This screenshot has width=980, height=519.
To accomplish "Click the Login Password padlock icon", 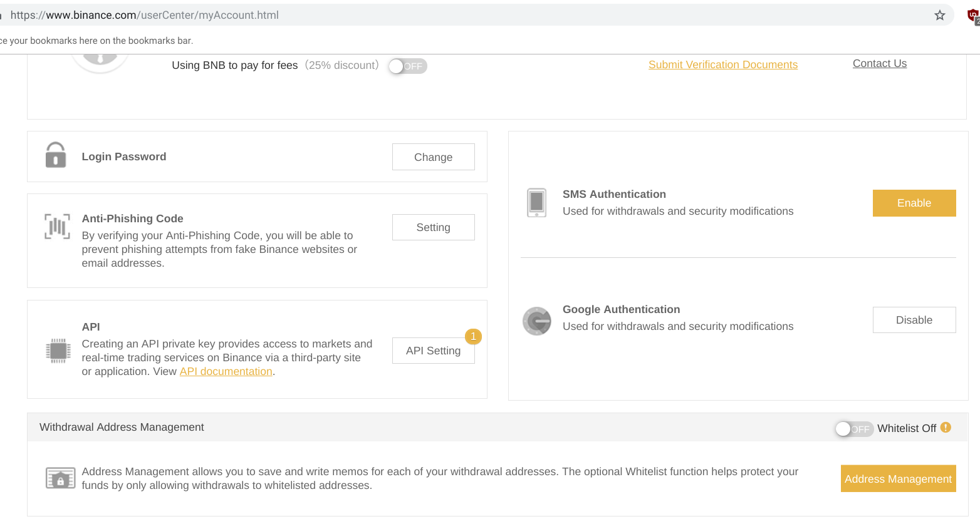I will click(56, 155).
